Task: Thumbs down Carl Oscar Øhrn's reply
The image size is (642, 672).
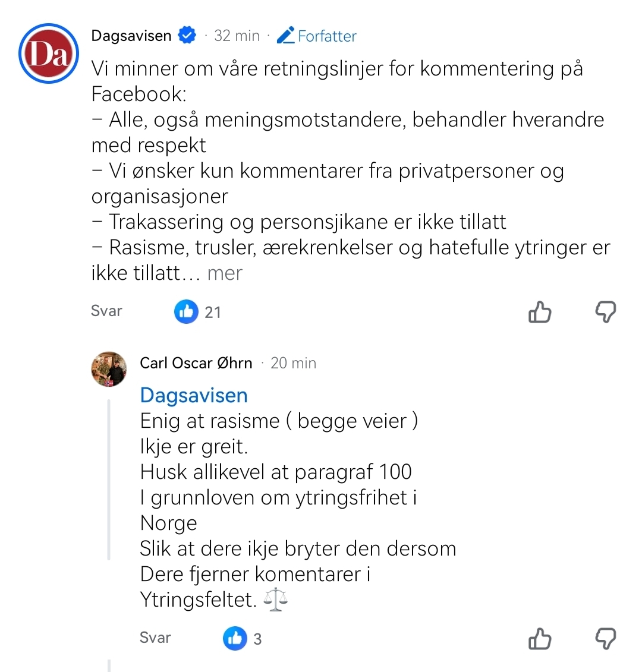Action: click(606, 639)
